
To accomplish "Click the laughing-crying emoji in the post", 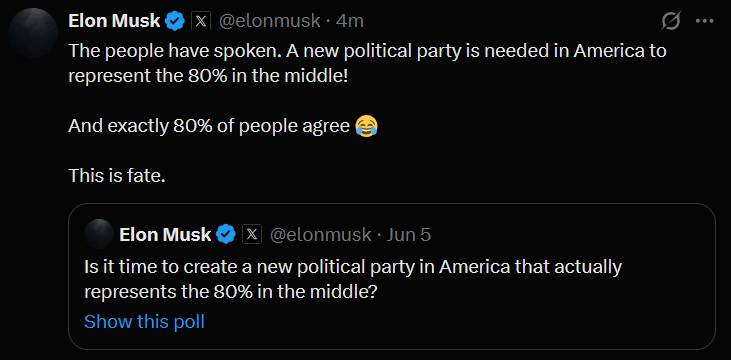I will pyautogui.click(x=366, y=126).
